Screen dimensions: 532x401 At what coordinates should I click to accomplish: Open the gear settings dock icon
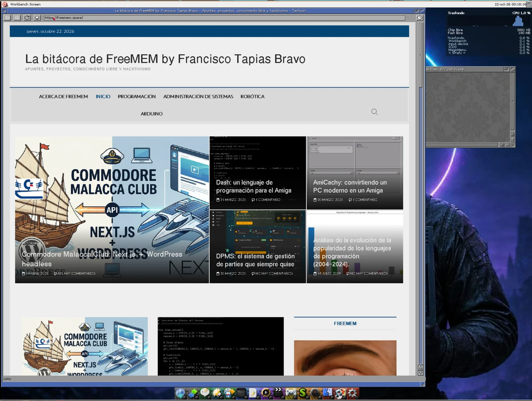pyautogui.click(x=352, y=393)
